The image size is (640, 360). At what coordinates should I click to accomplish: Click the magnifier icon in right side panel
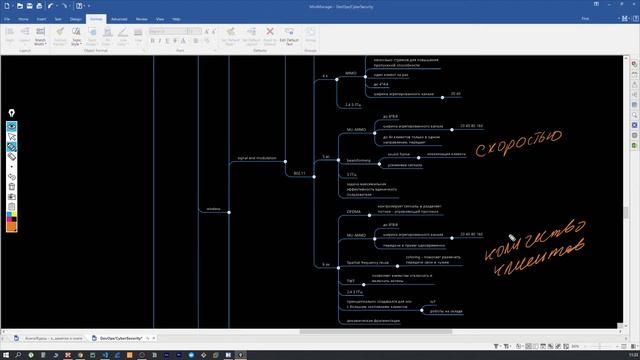[x=634, y=116]
